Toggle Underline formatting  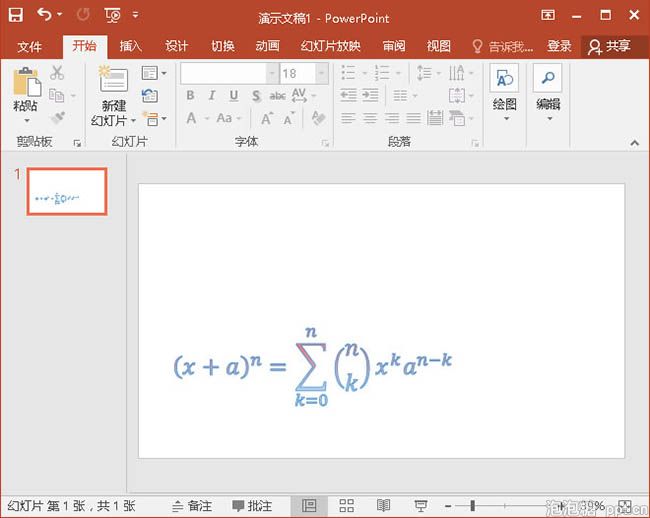(x=234, y=96)
